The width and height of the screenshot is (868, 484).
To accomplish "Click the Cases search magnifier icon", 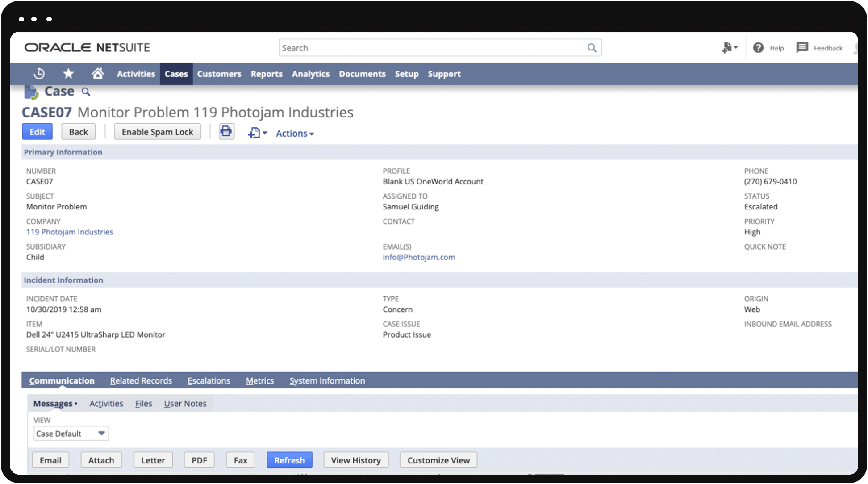I will coord(85,92).
